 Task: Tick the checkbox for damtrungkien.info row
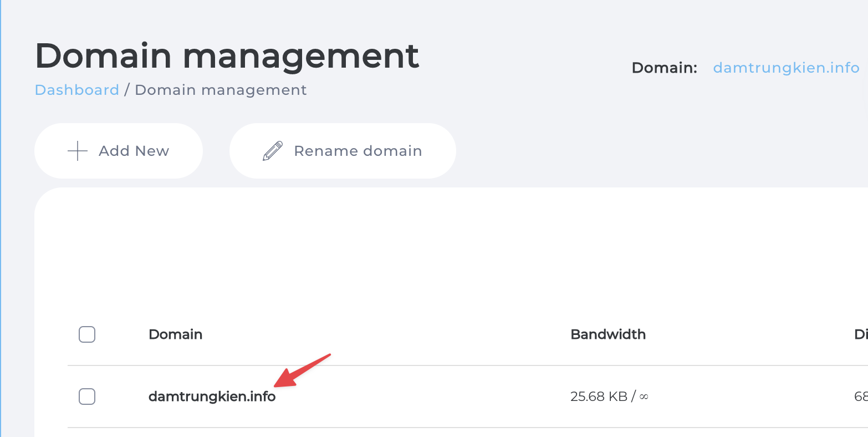tap(87, 397)
